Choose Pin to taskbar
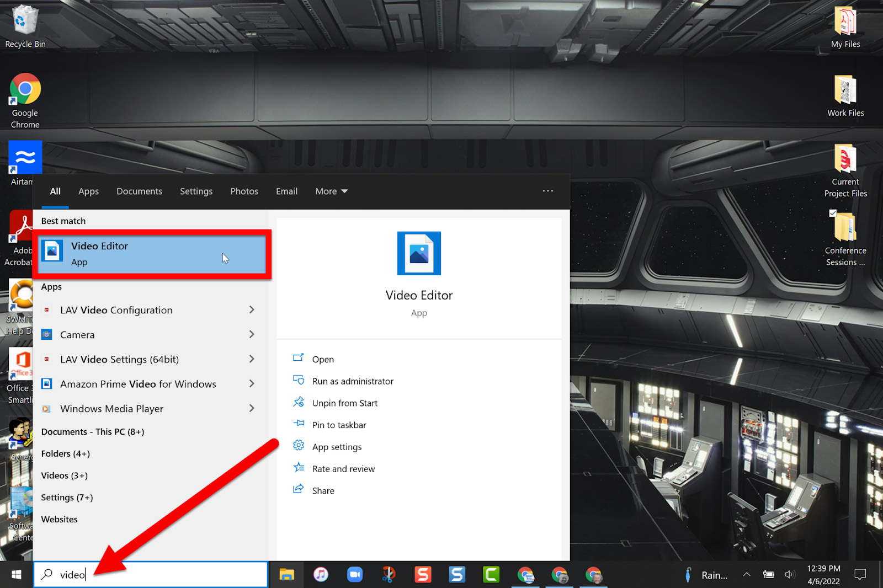883x588 pixels. point(329,425)
